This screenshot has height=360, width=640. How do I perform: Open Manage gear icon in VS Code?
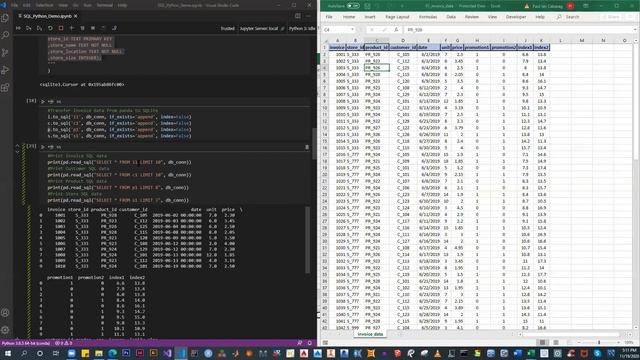click(x=5, y=330)
